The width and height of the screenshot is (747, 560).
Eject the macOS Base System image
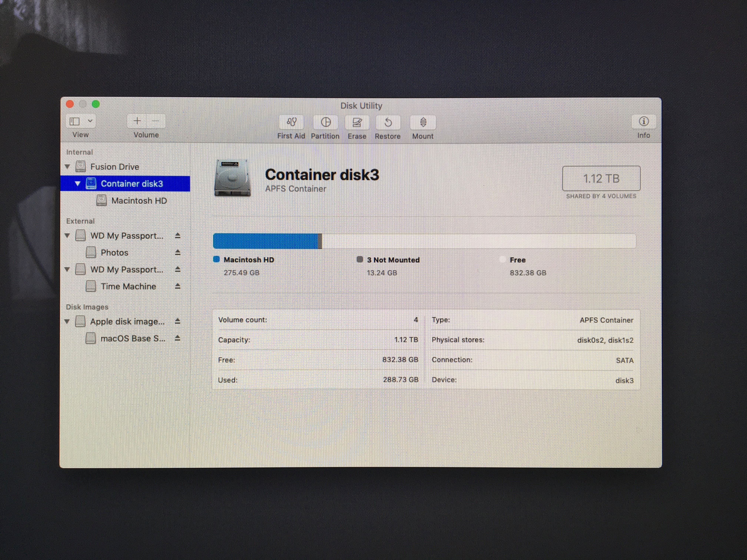click(x=178, y=338)
